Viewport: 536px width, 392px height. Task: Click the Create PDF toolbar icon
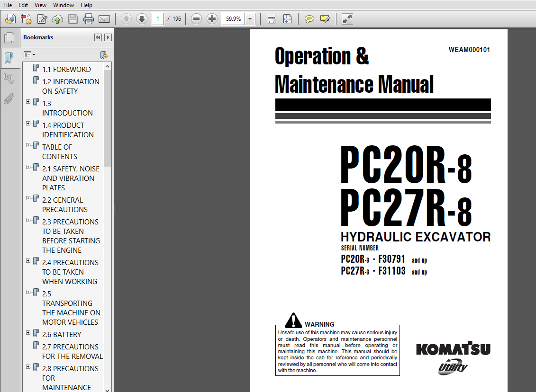[x=26, y=19]
